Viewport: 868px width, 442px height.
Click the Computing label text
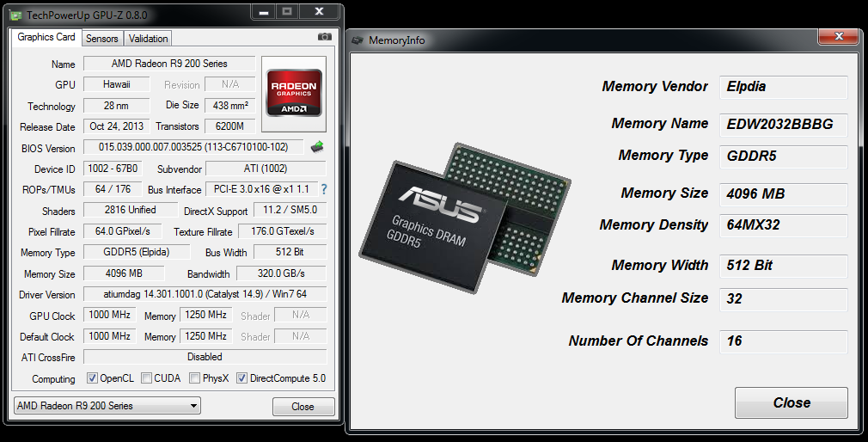coord(53,379)
